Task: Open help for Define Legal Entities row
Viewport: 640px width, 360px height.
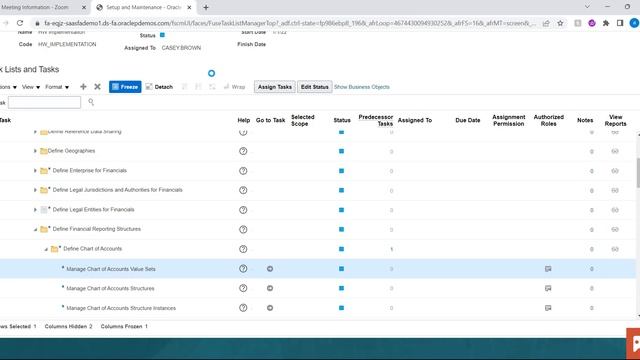Action: coord(243,210)
